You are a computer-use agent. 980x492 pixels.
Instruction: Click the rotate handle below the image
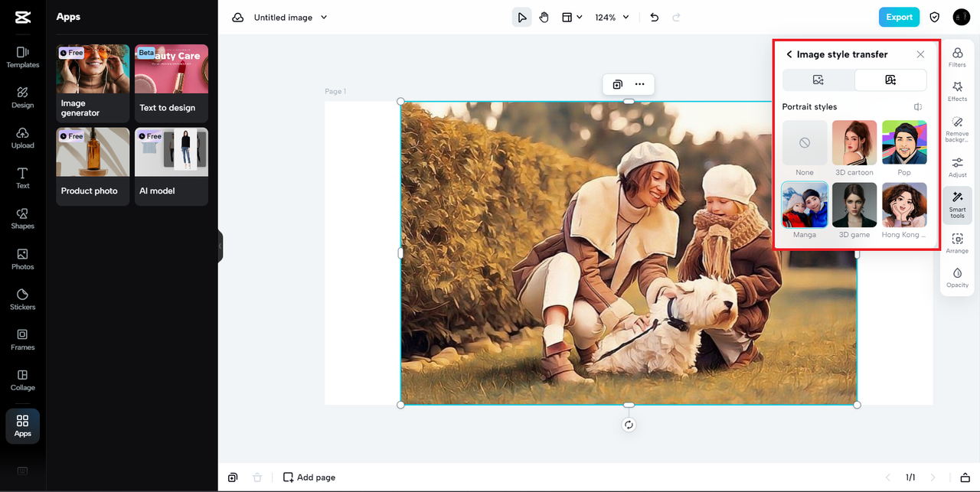(629, 425)
